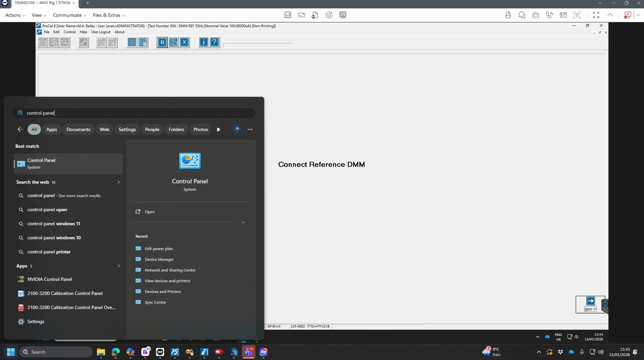Switch search filter to Settings tab

[127, 129]
